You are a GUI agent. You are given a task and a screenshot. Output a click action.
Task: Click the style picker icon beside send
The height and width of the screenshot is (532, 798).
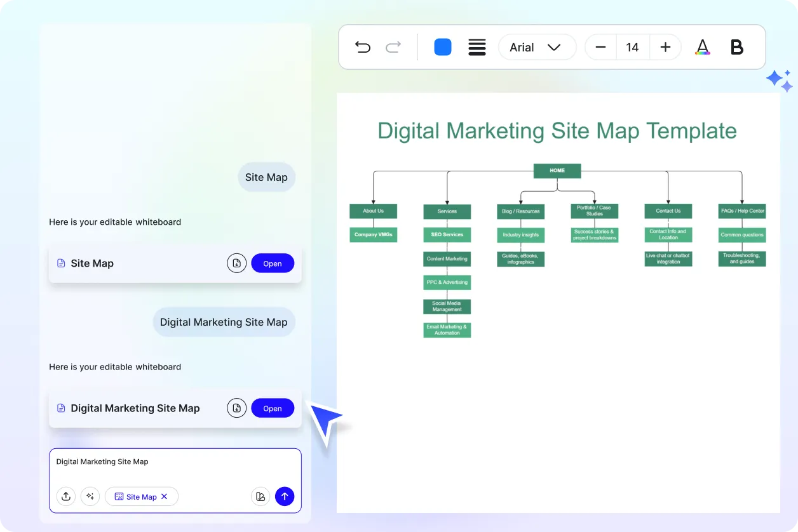(260, 496)
